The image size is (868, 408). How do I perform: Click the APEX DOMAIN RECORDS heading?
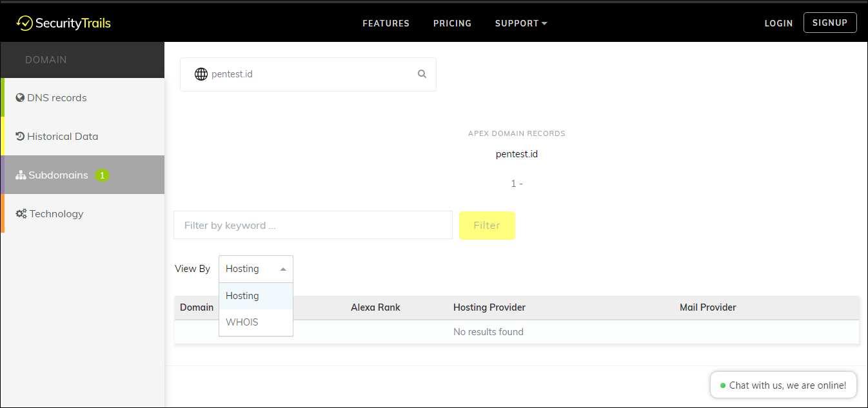pyautogui.click(x=517, y=133)
